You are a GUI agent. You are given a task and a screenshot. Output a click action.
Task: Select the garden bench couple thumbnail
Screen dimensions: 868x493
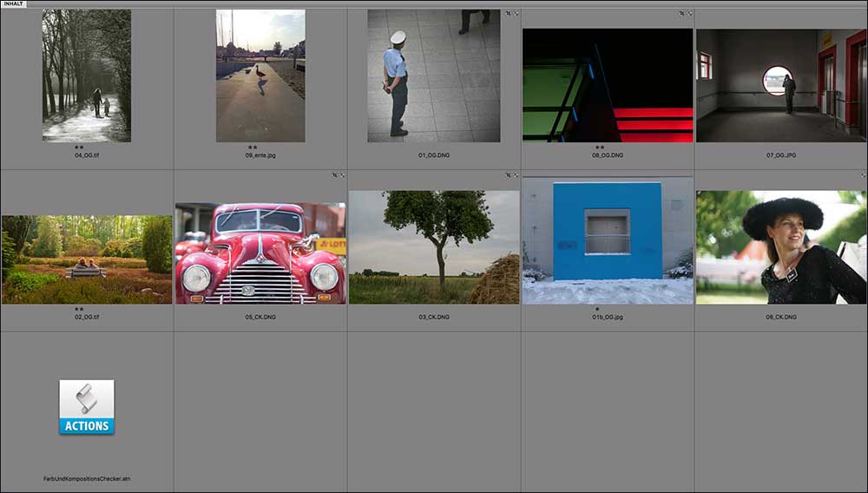[x=87, y=260]
